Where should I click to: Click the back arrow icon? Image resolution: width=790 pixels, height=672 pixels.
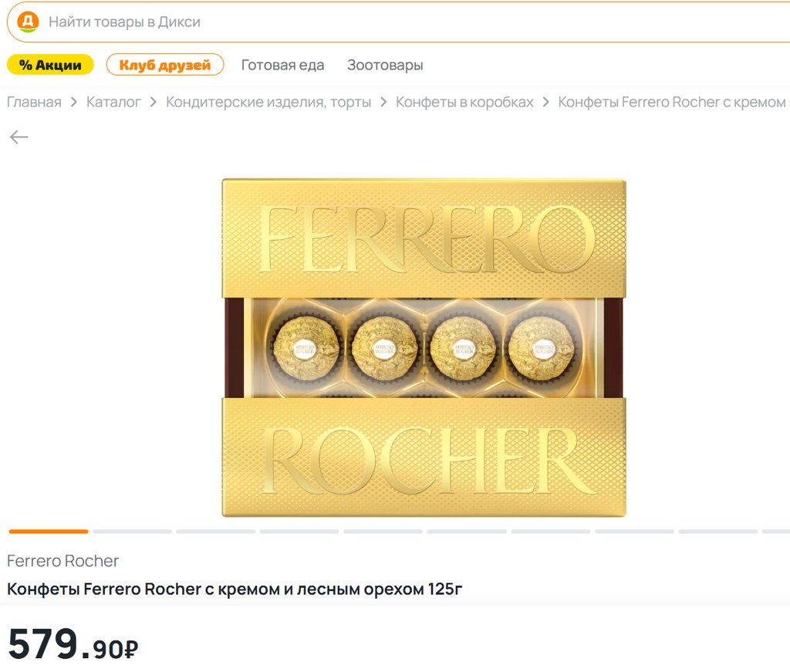pyautogui.click(x=19, y=137)
